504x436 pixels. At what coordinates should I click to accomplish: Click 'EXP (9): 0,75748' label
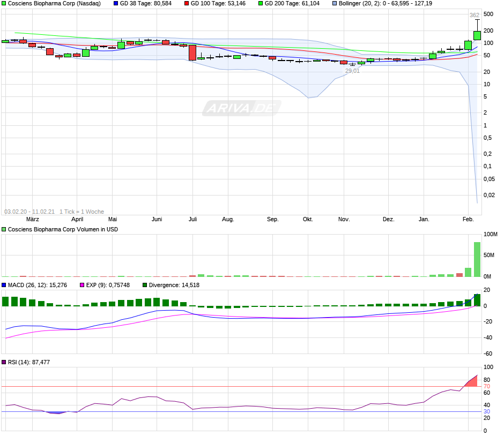(108, 285)
